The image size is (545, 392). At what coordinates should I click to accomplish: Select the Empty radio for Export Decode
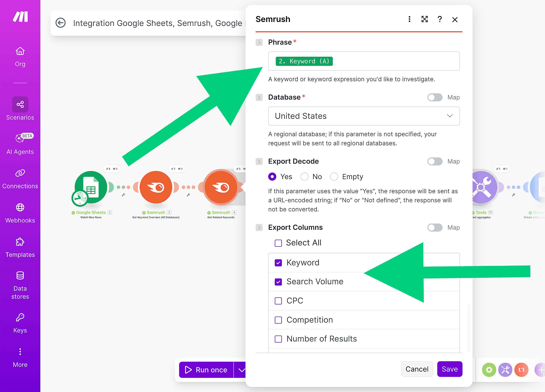tap(334, 176)
